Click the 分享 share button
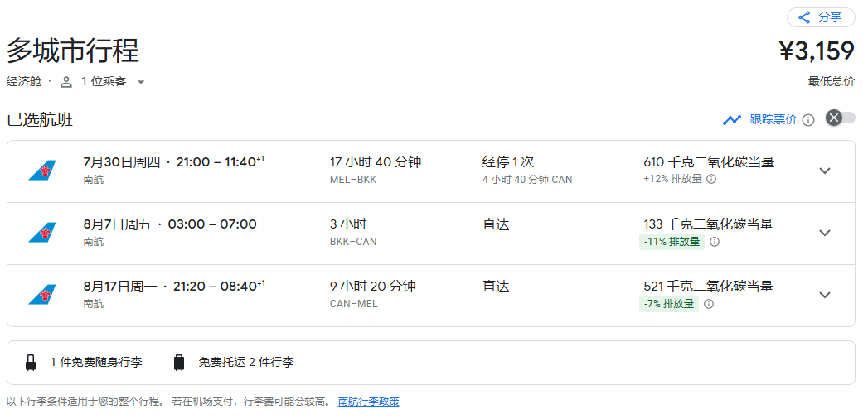868x419 pixels. click(821, 17)
